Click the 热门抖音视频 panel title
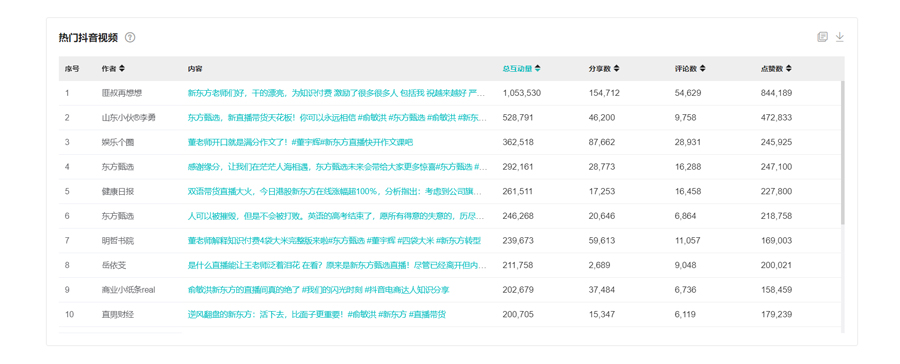 [88, 38]
